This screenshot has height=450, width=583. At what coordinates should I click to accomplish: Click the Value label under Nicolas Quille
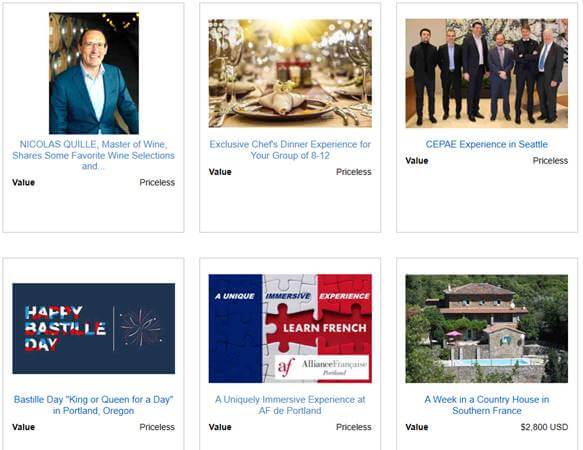click(x=23, y=183)
